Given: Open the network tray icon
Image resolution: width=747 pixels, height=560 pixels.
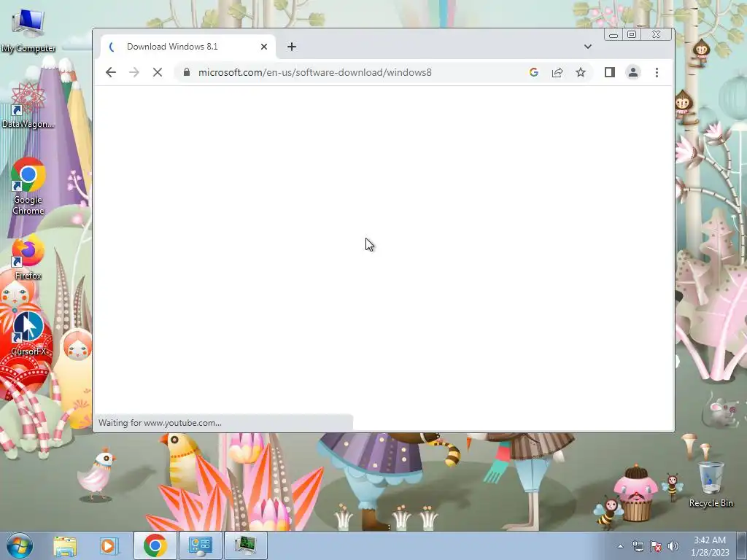Looking at the screenshot, I should pyautogui.click(x=638, y=546).
